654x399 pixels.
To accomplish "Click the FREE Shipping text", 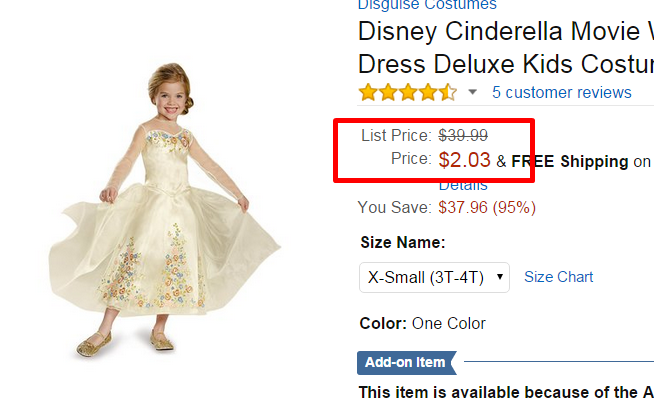I will pyautogui.click(x=570, y=161).
